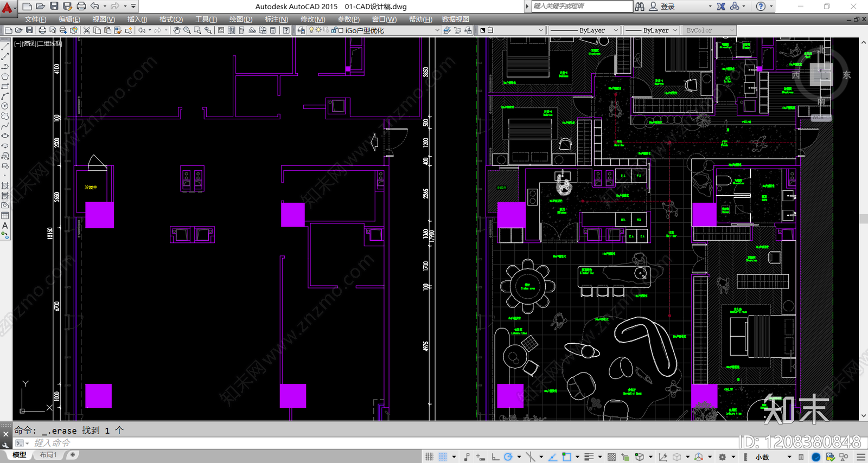Open the 文件(F) menu
Screen dimensions: 868x463
pos(35,19)
